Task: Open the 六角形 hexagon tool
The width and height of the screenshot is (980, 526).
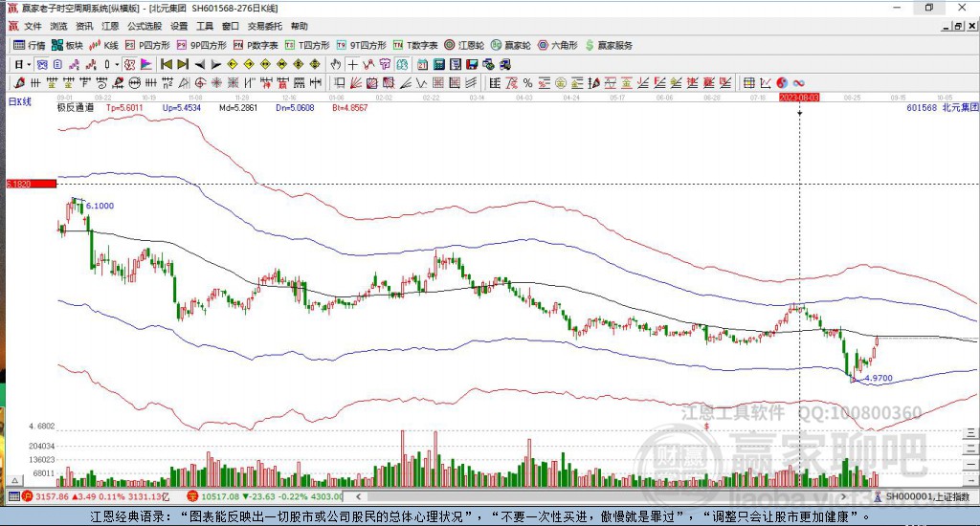Action: (558, 45)
